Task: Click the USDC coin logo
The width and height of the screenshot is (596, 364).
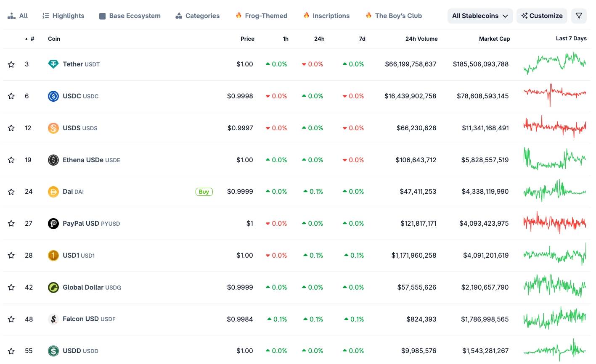Action: 53,96
